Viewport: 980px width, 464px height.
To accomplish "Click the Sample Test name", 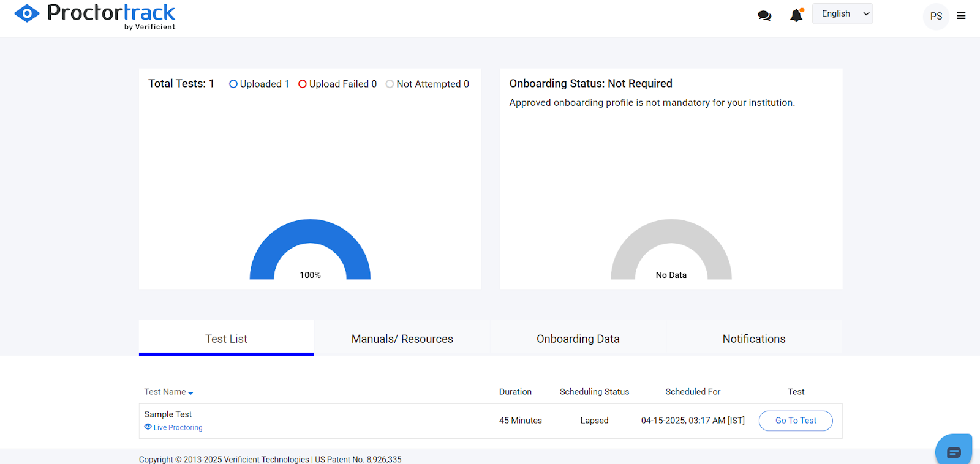I will (x=168, y=414).
